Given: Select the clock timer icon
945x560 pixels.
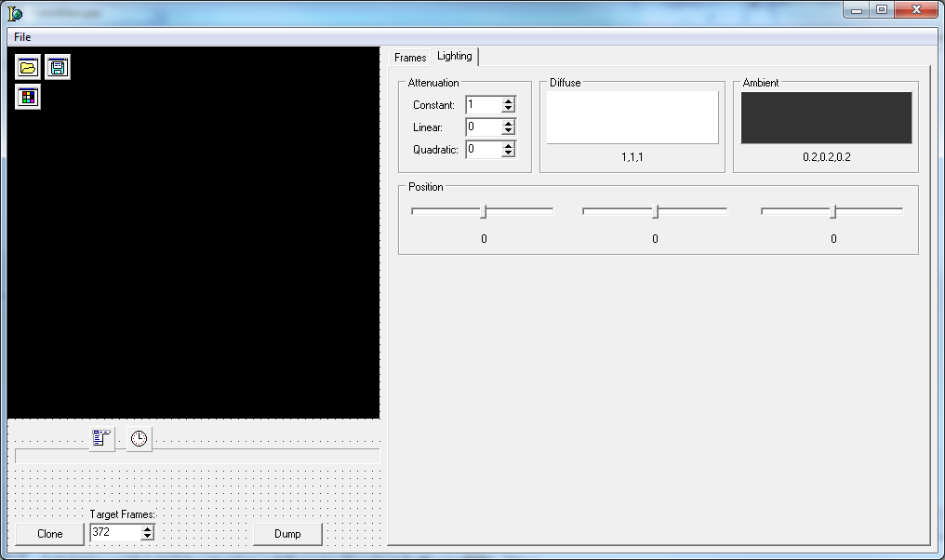Looking at the screenshot, I should [139, 438].
